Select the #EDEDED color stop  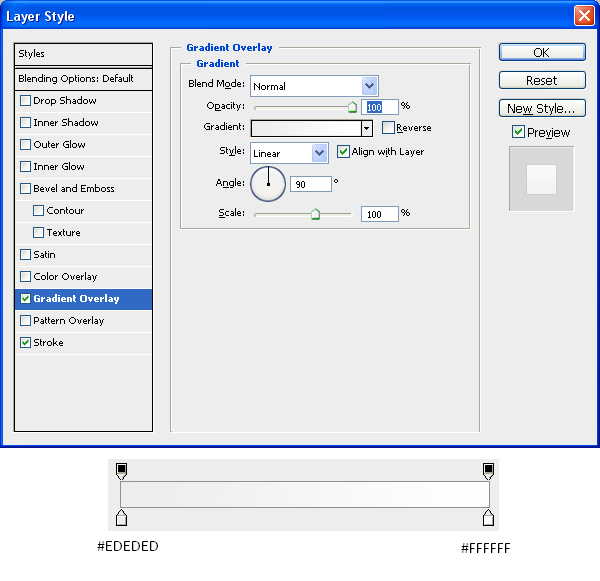tap(121, 518)
